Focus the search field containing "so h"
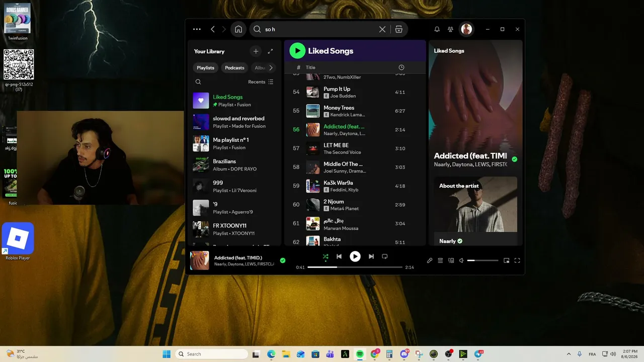 click(x=321, y=29)
